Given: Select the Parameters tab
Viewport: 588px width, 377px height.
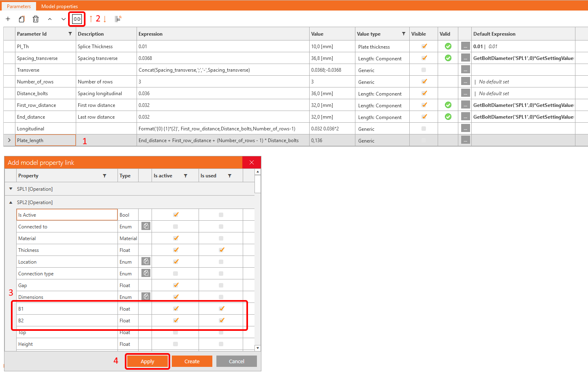Looking at the screenshot, I should pos(19,6).
